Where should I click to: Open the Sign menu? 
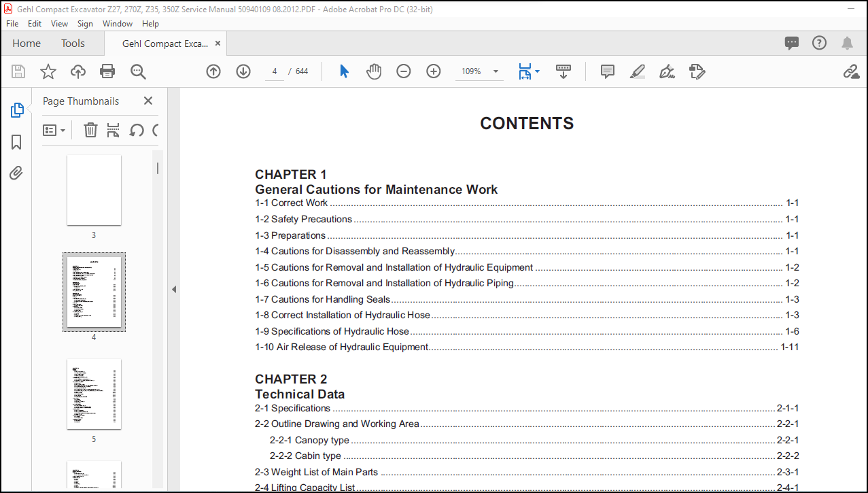click(x=85, y=23)
